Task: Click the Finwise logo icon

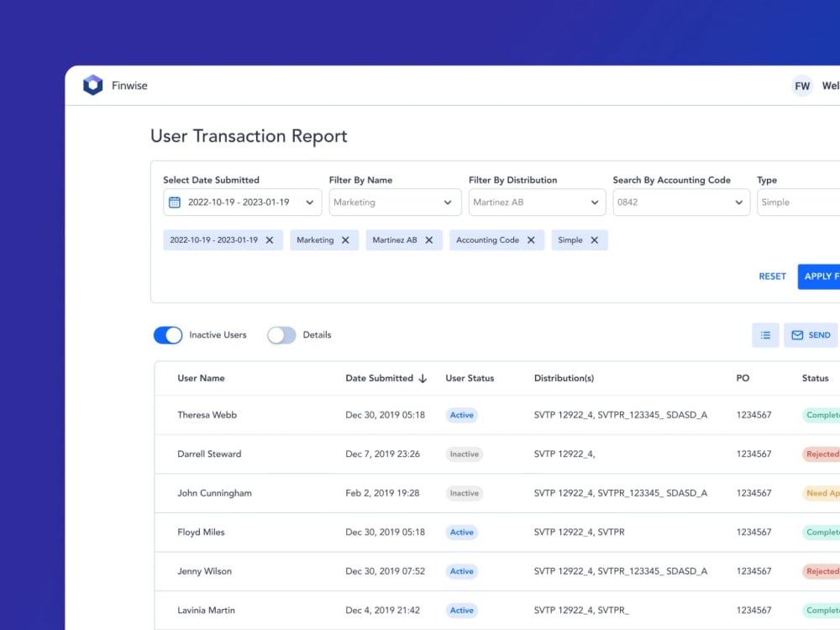Action: point(92,84)
